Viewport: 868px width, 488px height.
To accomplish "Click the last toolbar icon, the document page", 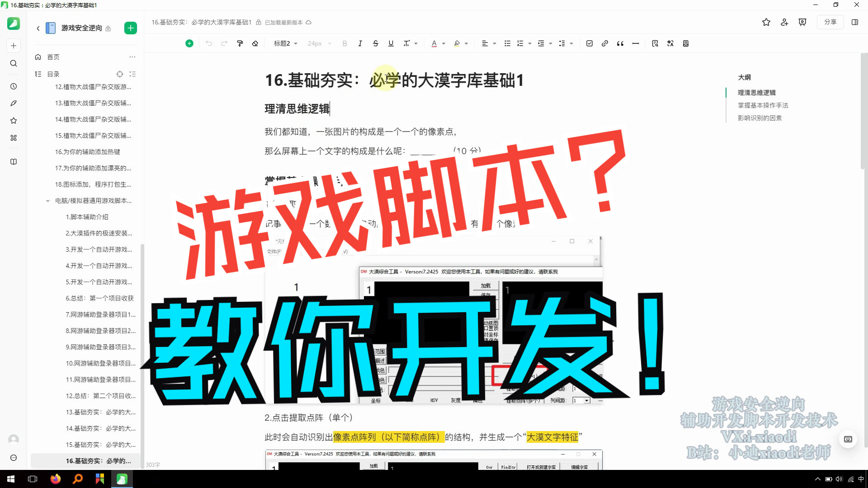I will point(686,43).
